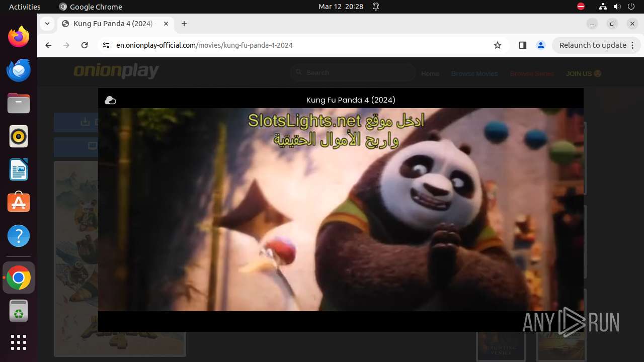Click the address bar URL
This screenshot has width=644, height=362.
tap(204, 45)
